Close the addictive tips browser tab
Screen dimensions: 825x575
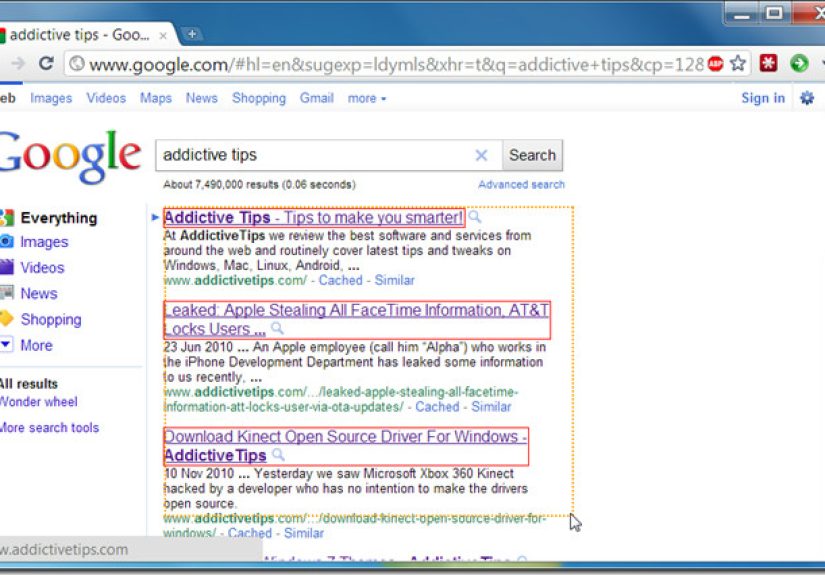coord(163,36)
